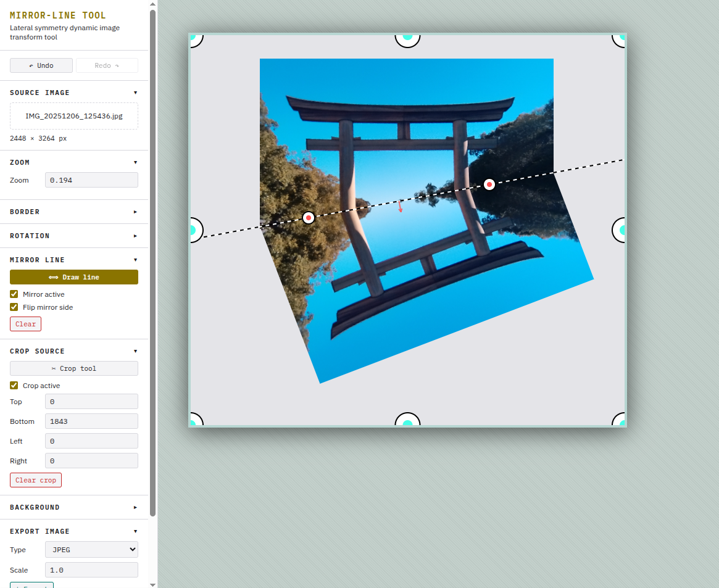Click the crop Top field
719x588 pixels.
pos(91,402)
